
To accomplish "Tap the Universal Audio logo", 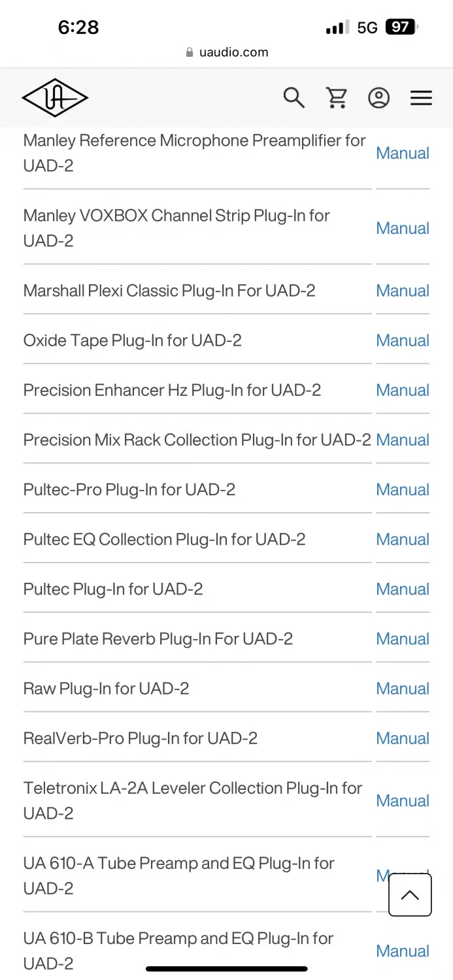I will pyautogui.click(x=55, y=98).
